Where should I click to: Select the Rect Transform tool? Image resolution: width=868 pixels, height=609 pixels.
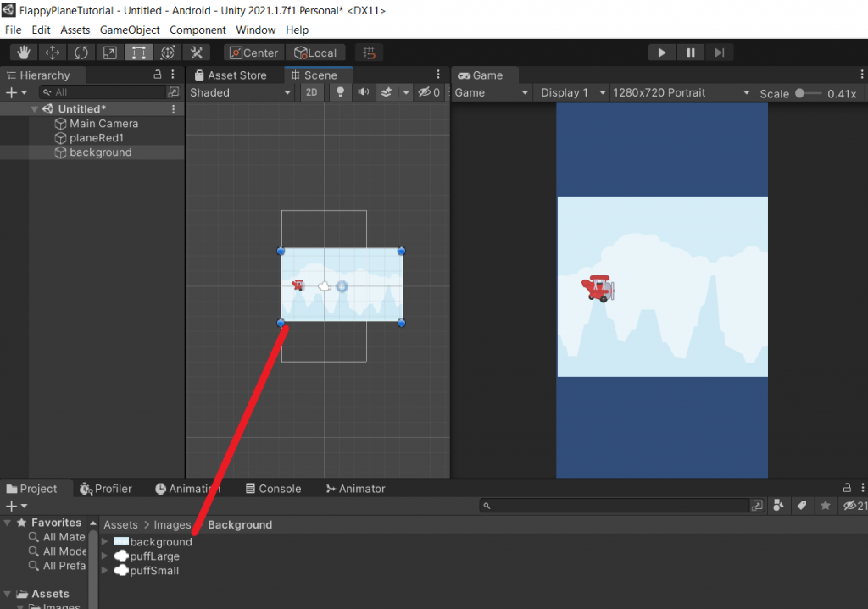coord(138,52)
